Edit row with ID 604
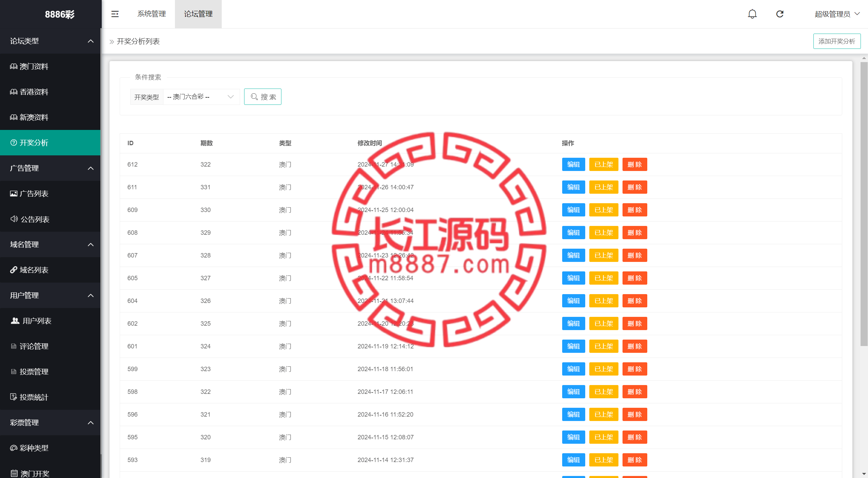Viewport: 868px width, 478px height. 573,301
